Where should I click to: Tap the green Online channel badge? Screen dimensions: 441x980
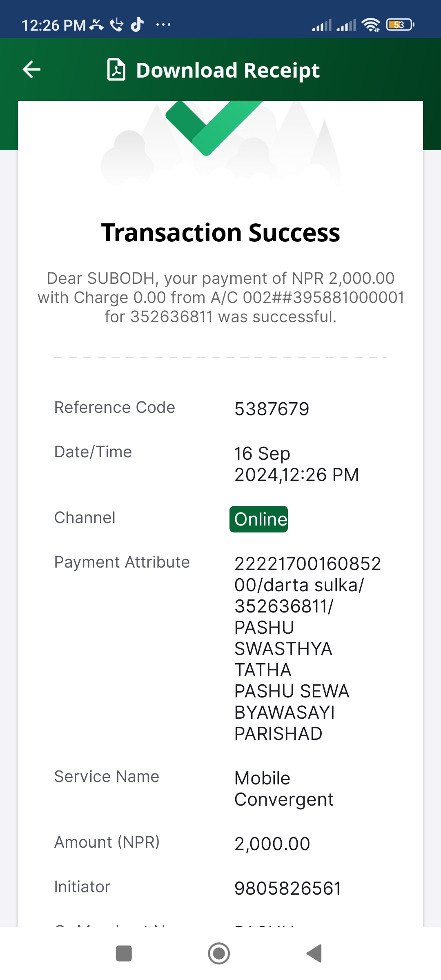tap(259, 519)
